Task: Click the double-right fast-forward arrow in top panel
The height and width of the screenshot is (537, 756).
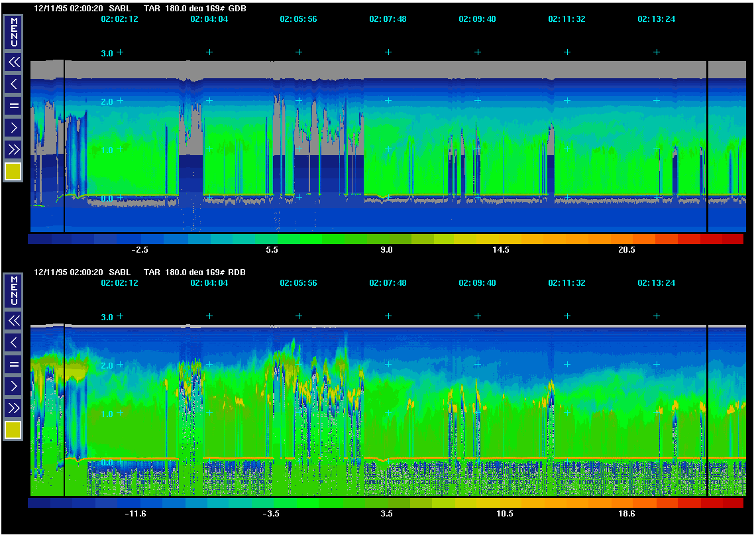Action: point(13,149)
